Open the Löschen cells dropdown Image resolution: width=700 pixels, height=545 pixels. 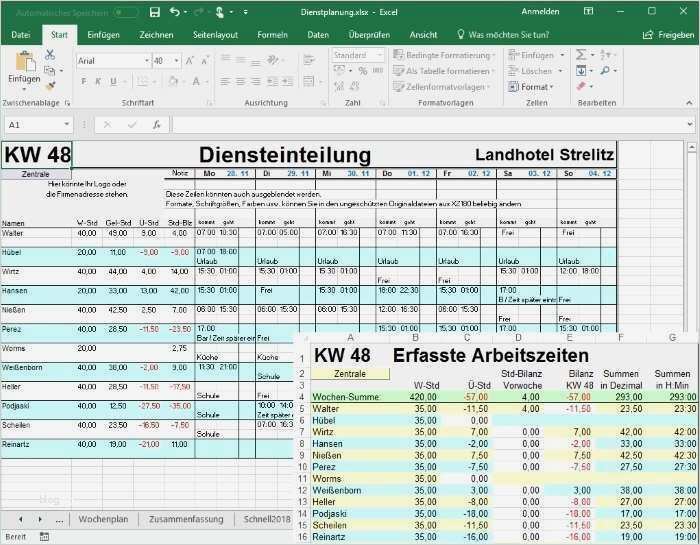[536, 71]
